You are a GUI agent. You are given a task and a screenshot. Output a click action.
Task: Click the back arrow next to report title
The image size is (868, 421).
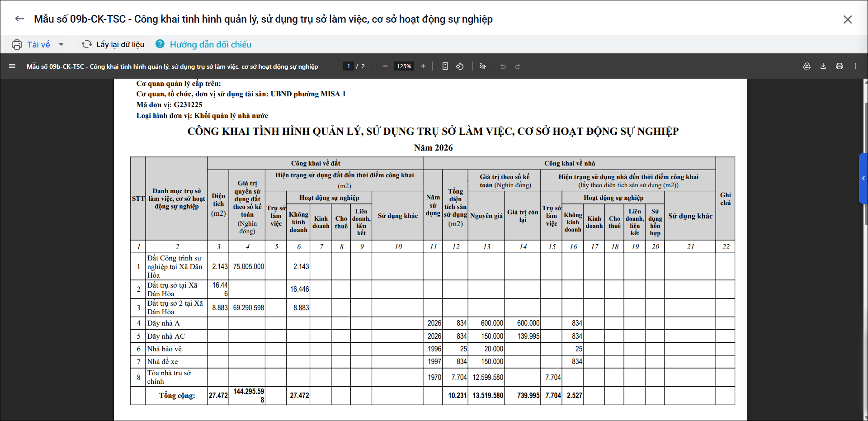tap(19, 19)
